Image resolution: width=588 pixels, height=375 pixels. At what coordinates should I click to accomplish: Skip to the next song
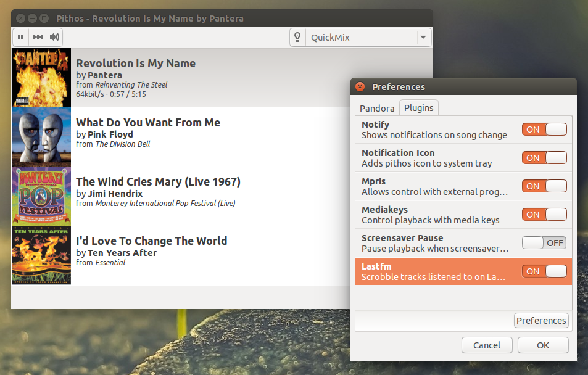pos(38,37)
